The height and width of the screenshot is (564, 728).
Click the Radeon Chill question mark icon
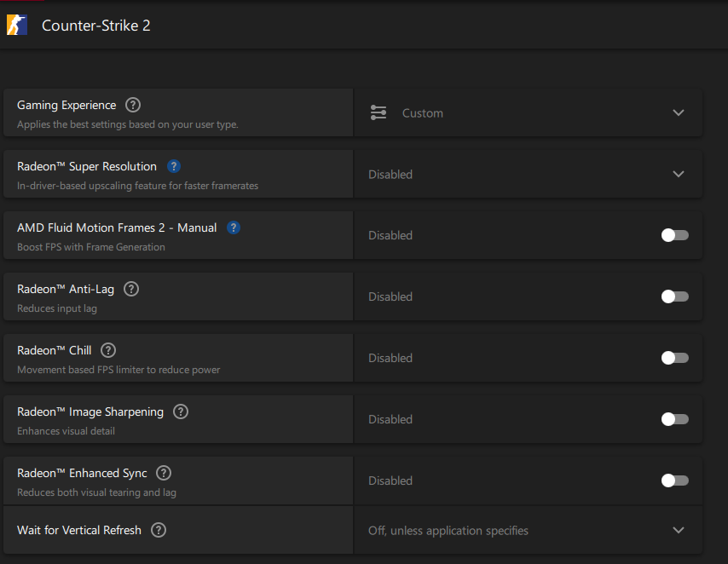click(x=108, y=350)
